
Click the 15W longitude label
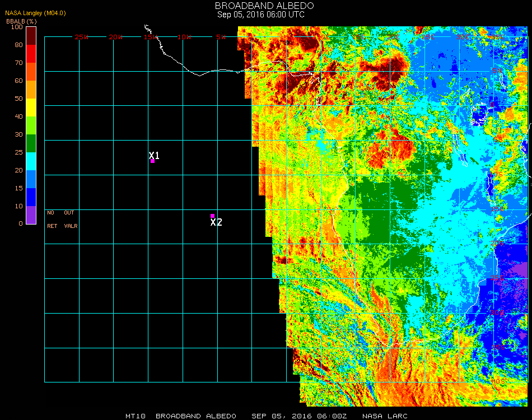click(151, 37)
